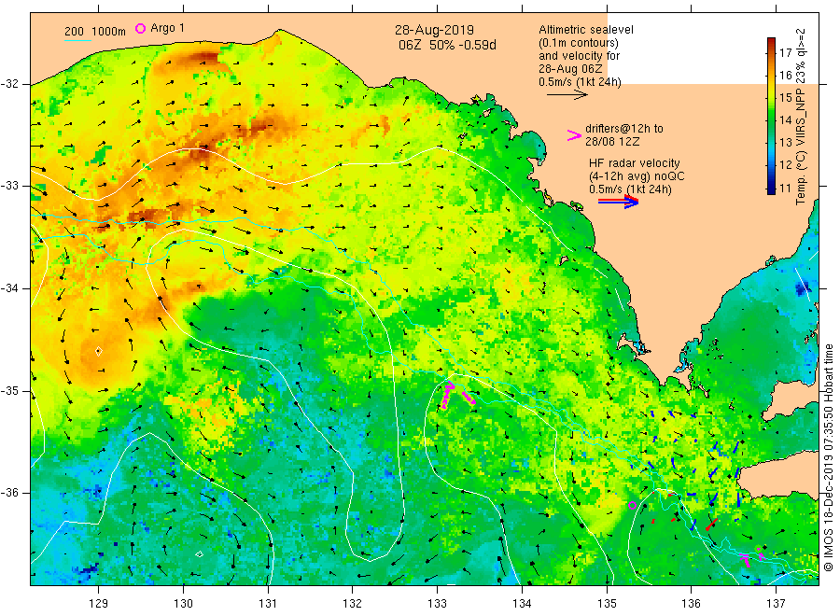Select the '28-Aug-2019' date title
The image size is (840, 616).
point(434,30)
